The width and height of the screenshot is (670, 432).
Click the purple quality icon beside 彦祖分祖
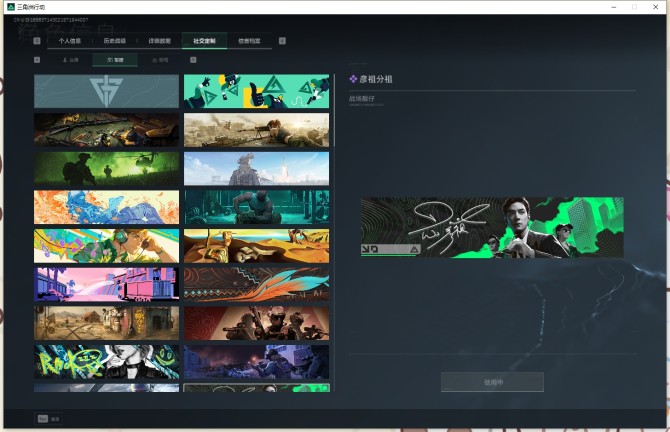click(x=353, y=79)
